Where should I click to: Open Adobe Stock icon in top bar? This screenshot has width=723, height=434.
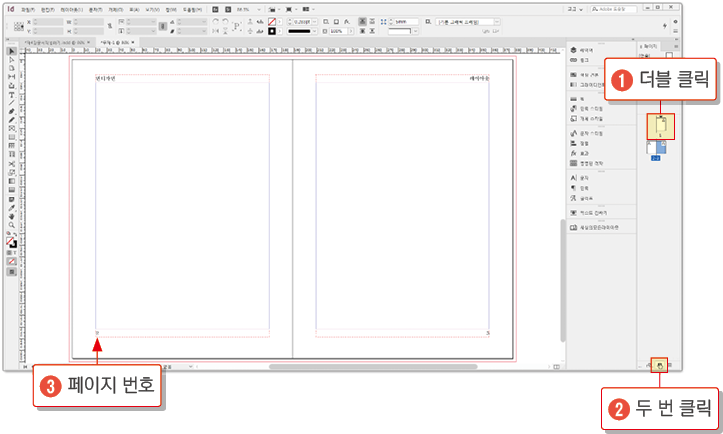pos(228,9)
